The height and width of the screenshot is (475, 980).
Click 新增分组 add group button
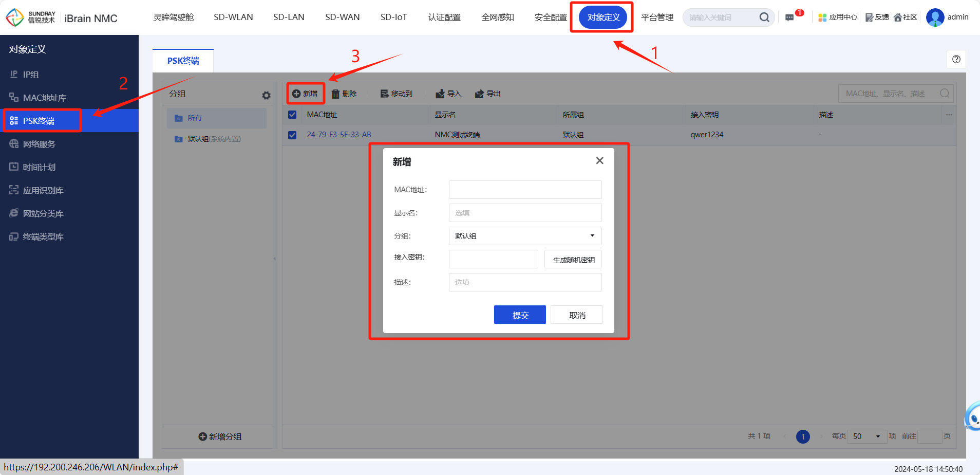220,436
